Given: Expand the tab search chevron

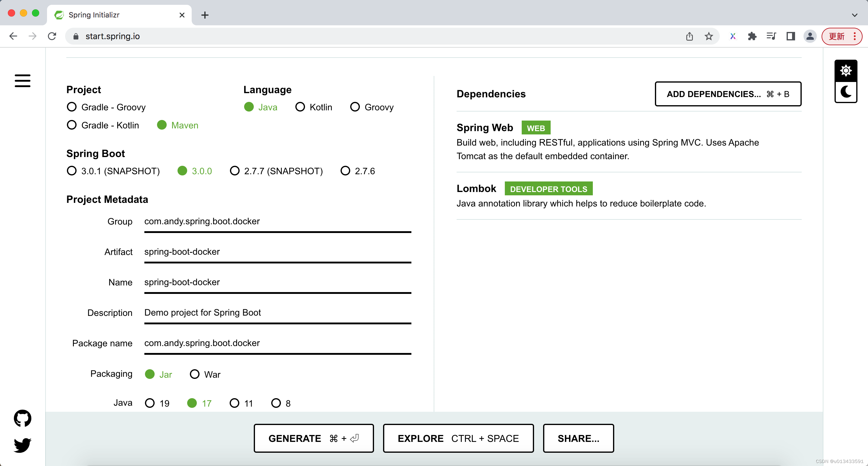Looking at the screenshot, I should pos(854,15).
